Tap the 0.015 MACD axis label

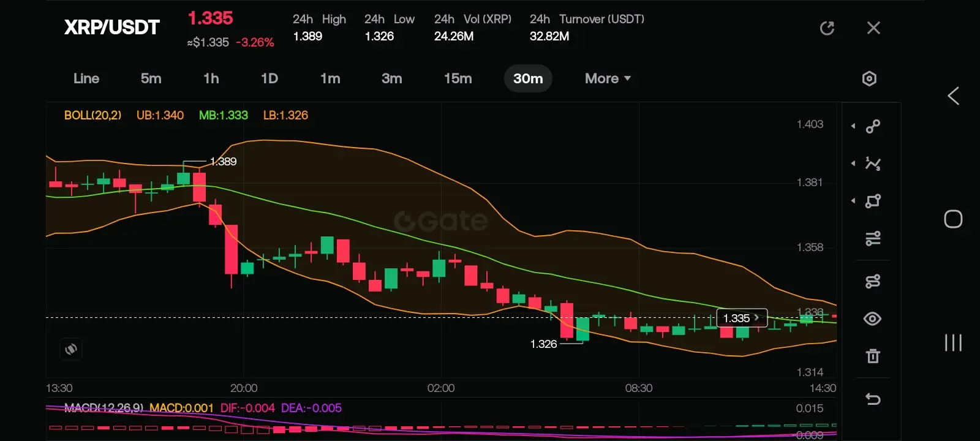(810, 408)
